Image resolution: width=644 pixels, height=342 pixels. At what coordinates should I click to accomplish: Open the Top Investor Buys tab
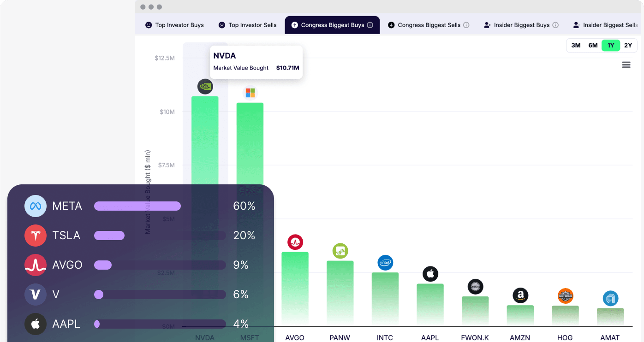coord(174,25)
